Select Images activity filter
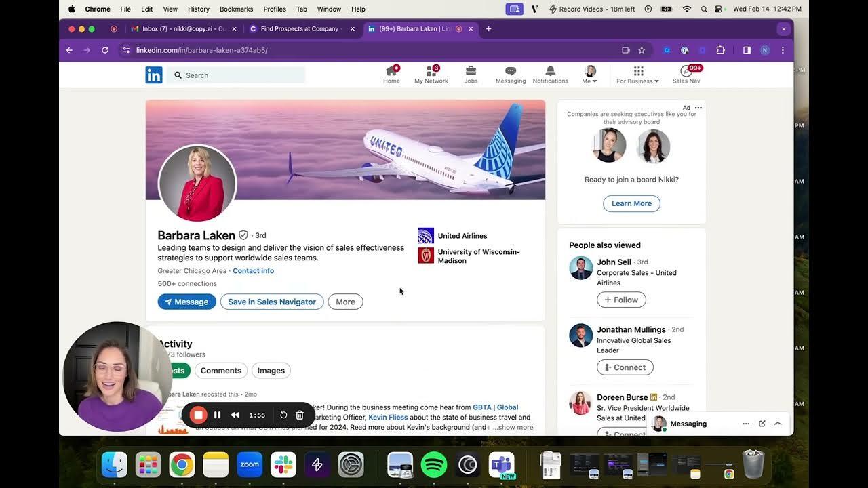 click(271, 371)
